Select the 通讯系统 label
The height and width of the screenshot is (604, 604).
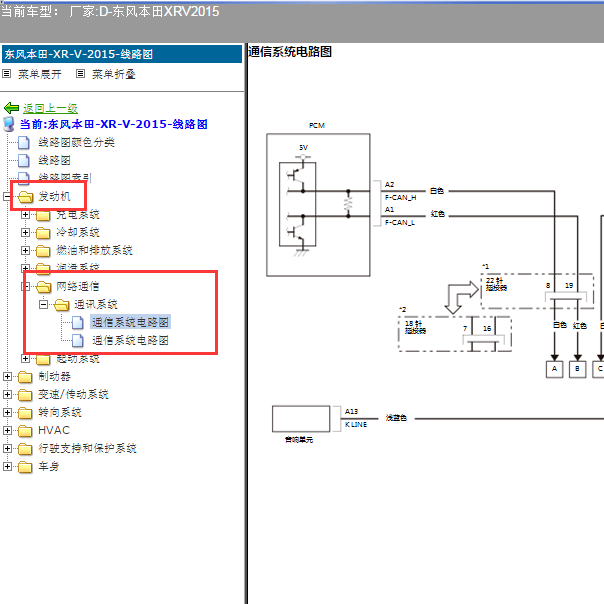tap(96, 304)
